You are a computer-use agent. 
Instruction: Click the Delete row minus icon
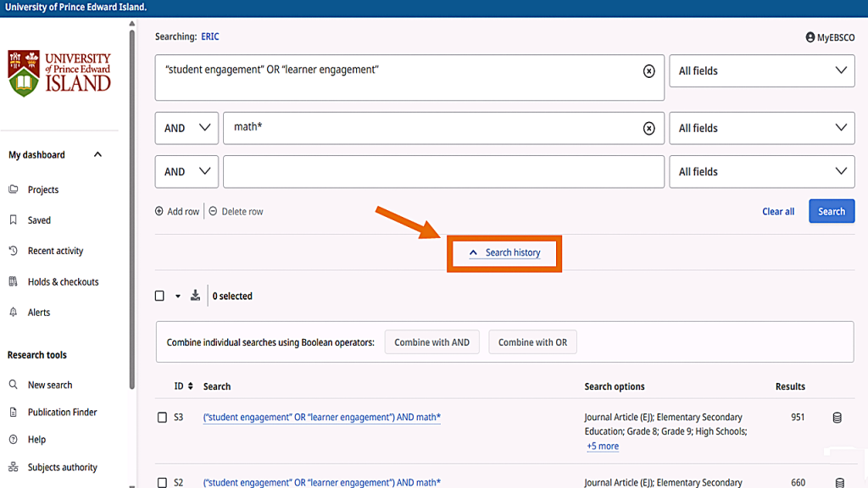point(214,211)
